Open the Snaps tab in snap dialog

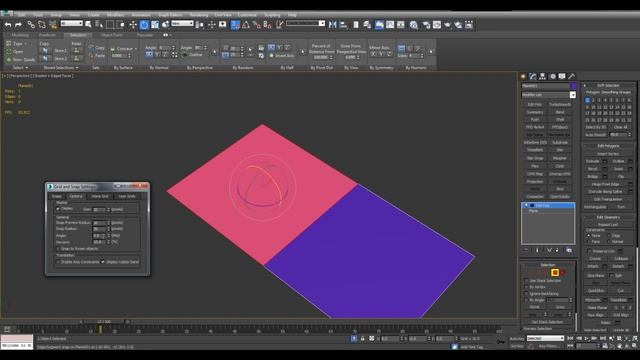pos(57,196)
